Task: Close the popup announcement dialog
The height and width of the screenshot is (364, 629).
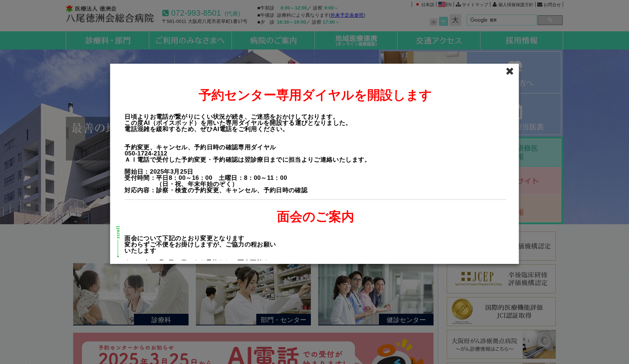Action: point(509,71)
